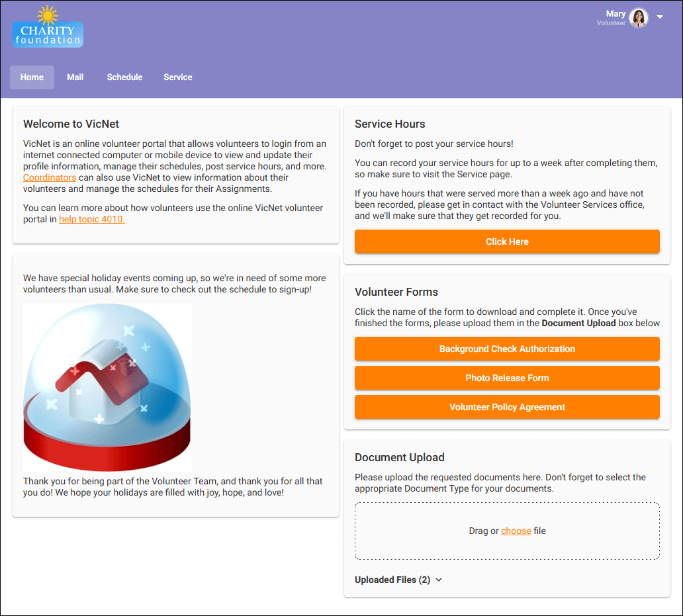
Task: Collapse the Uploaded Files section chevron
Action: point(438,580)
